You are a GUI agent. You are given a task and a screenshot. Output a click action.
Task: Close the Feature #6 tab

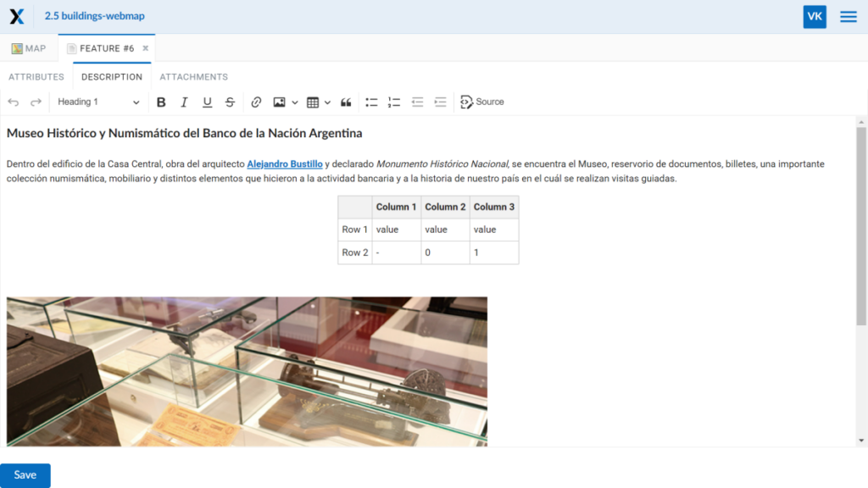click(146, 48)
